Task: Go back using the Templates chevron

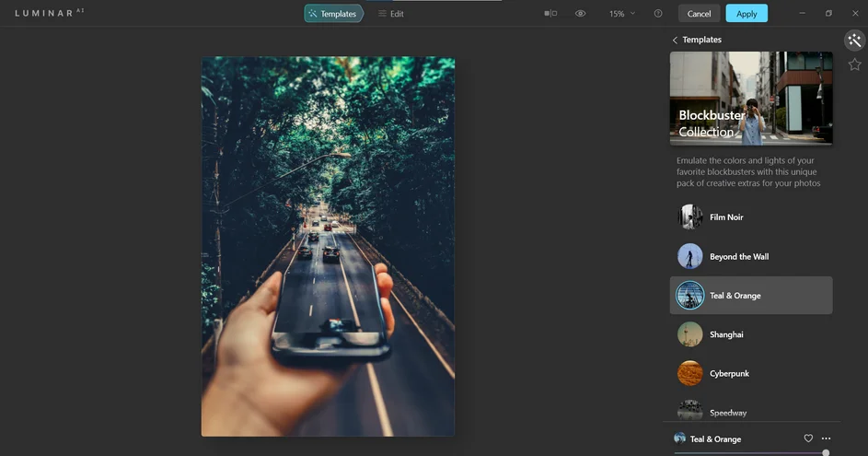Action: pos(675,41)
